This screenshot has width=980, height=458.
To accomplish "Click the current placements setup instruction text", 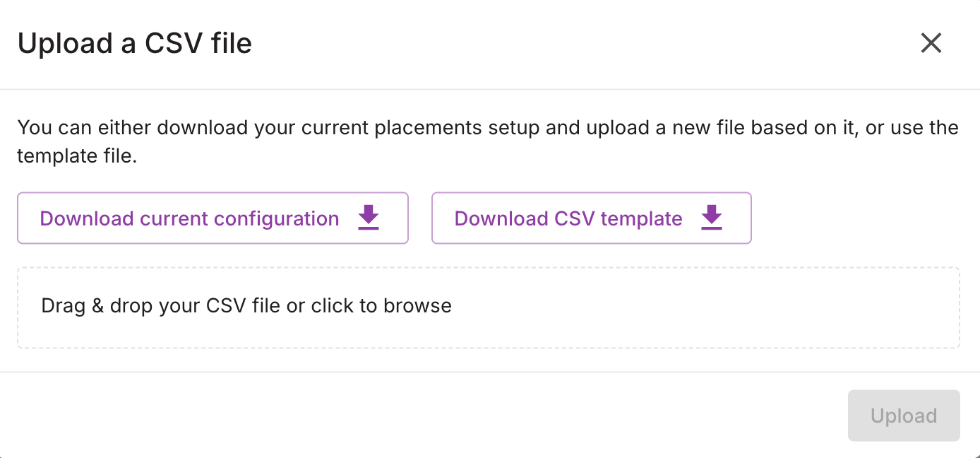I will 487,141.
